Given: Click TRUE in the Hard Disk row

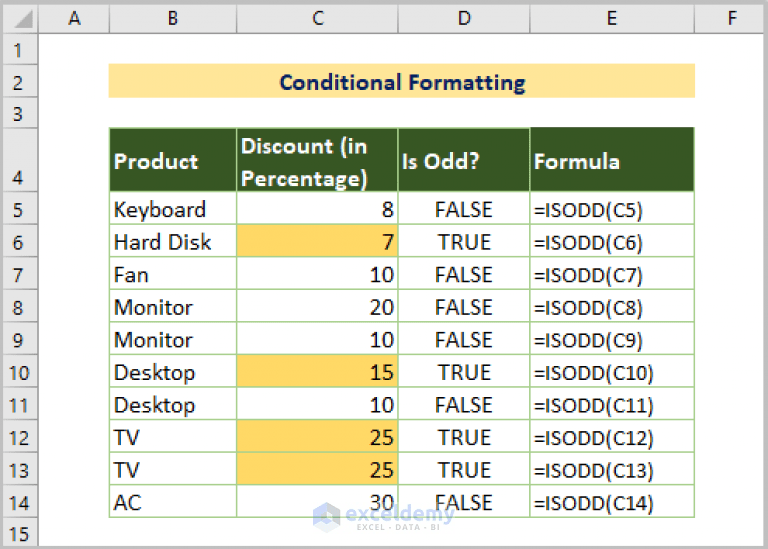Looking at the screenshot, I should [464, 241].
